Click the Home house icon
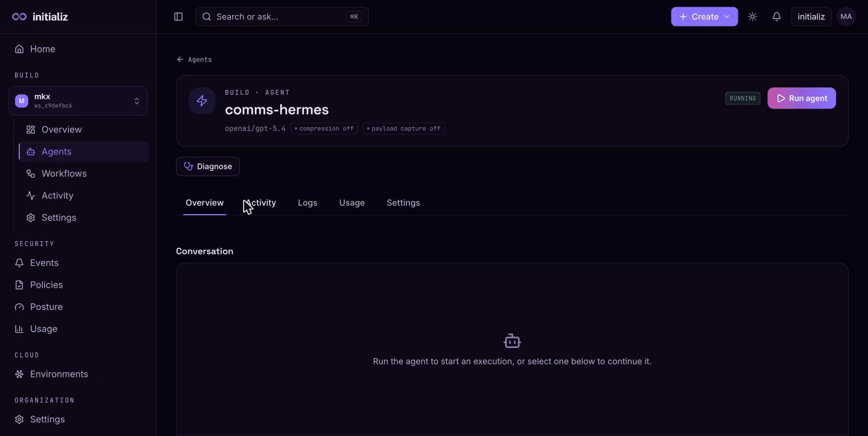Viewport: 868px width, 436px height. point(19,49)
